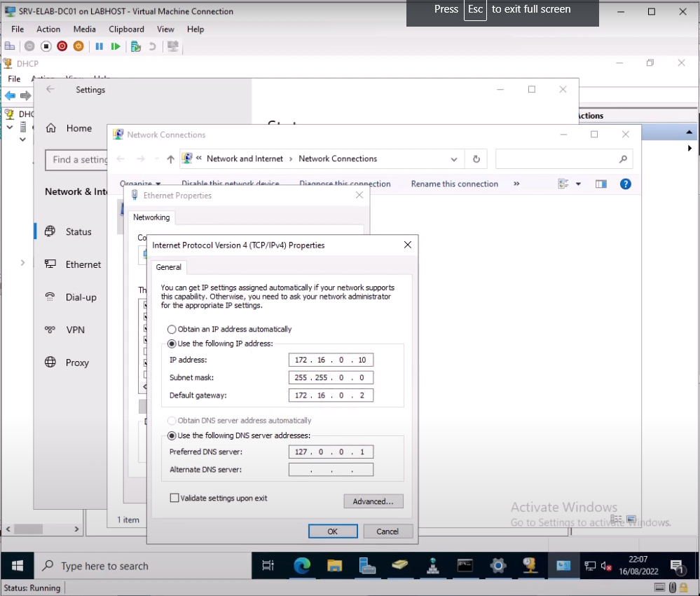Shut down the guest OS

62,46
